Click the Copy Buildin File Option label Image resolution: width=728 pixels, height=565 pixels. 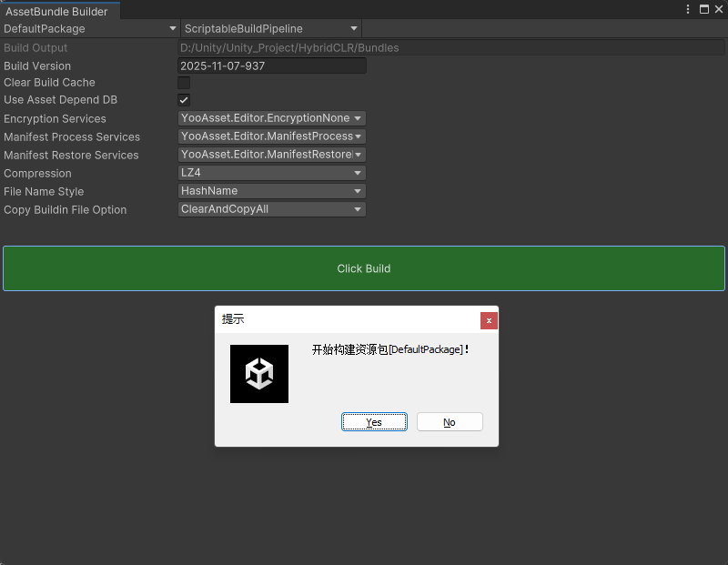click(x=65, y=210)
